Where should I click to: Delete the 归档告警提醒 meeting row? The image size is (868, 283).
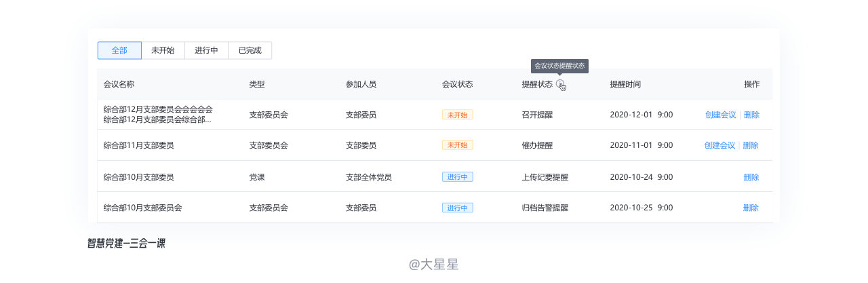coord(751,208)
